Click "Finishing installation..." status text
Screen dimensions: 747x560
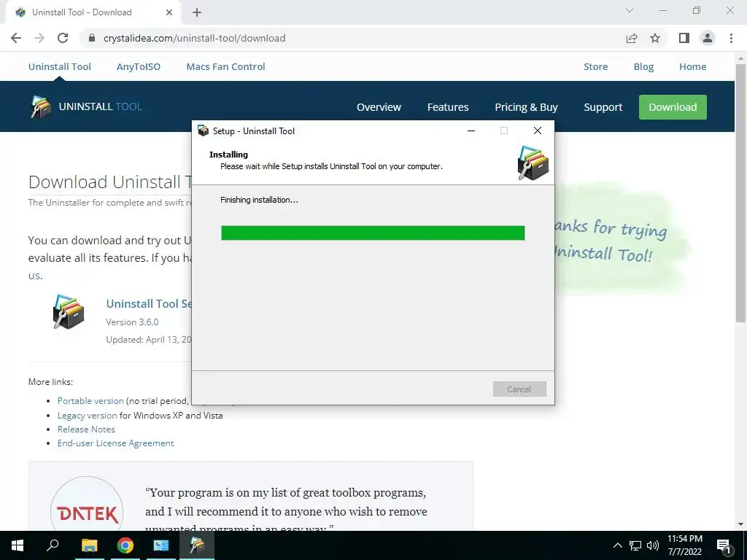(259, 200)
